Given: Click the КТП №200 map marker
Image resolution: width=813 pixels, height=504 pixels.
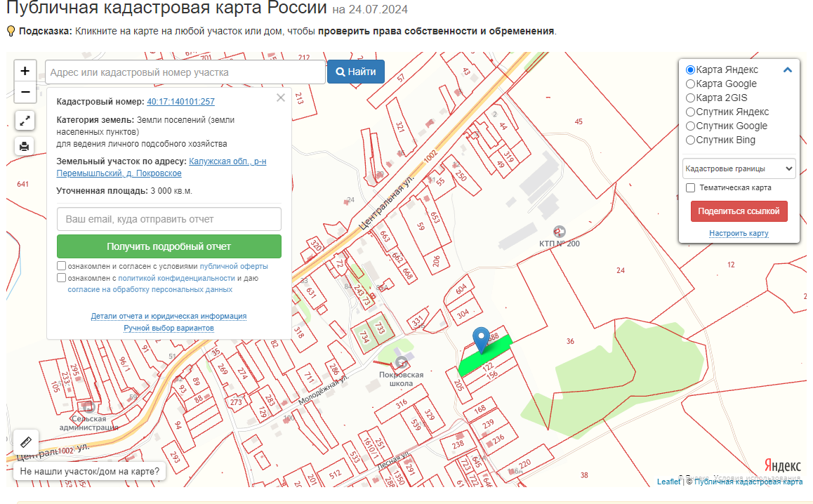Looking at the screenshot, I should [x=559, y=231].
